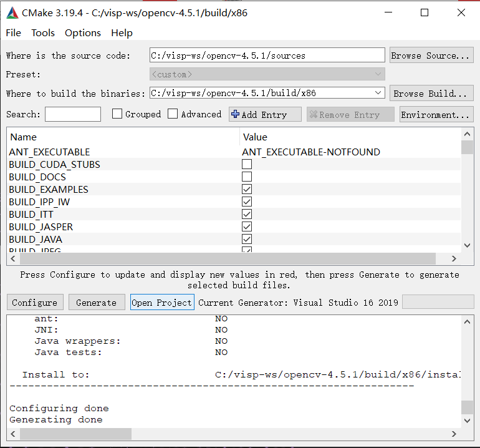Expand the build binaries path dropdown
The height and width of the screenshot is (448, 480).
(378, 92)
